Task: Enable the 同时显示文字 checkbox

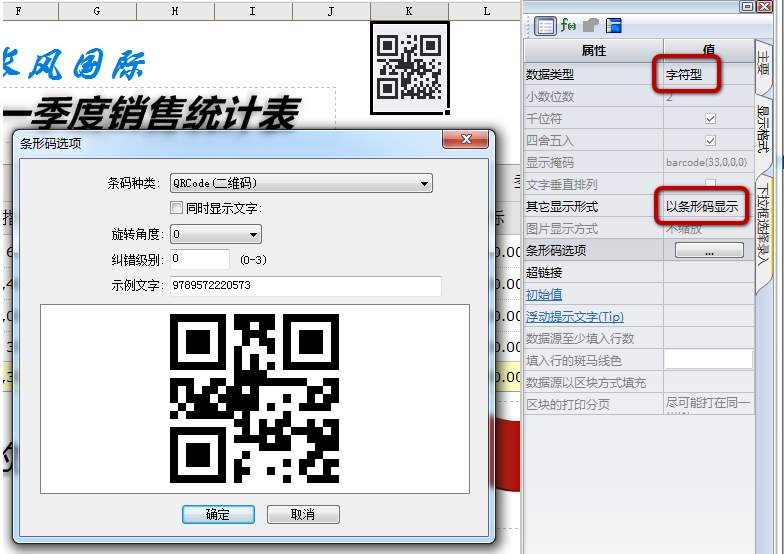Action: pos(176,208)
